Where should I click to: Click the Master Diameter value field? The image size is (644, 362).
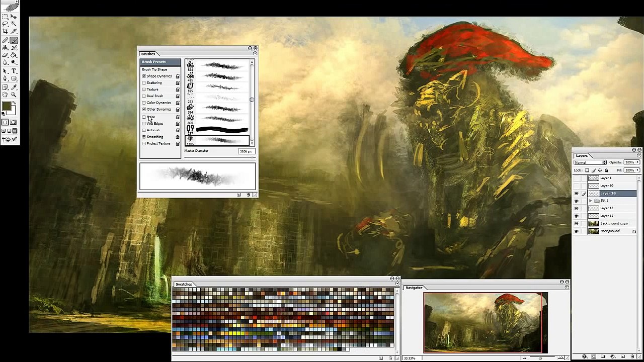click(246, 151)
